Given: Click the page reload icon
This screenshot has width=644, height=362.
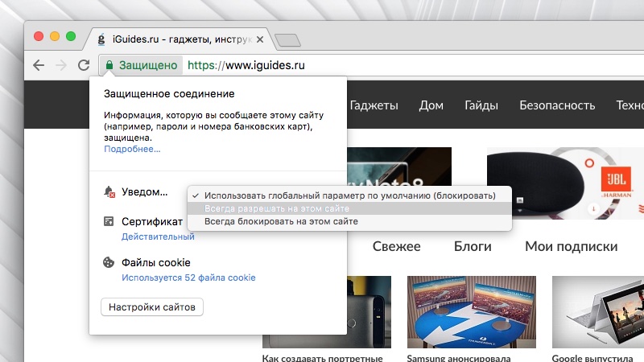Looking at the screenshot, I should (x=83, y=65).
